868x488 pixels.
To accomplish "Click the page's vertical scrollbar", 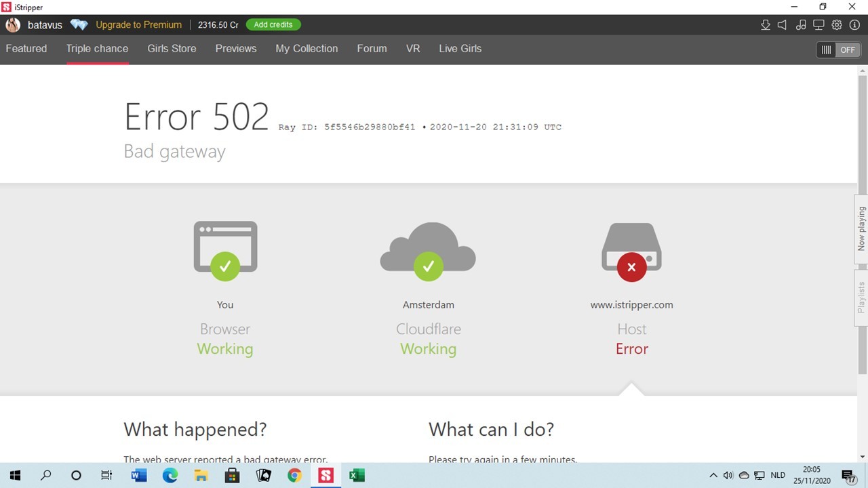I will click(863, 224).
